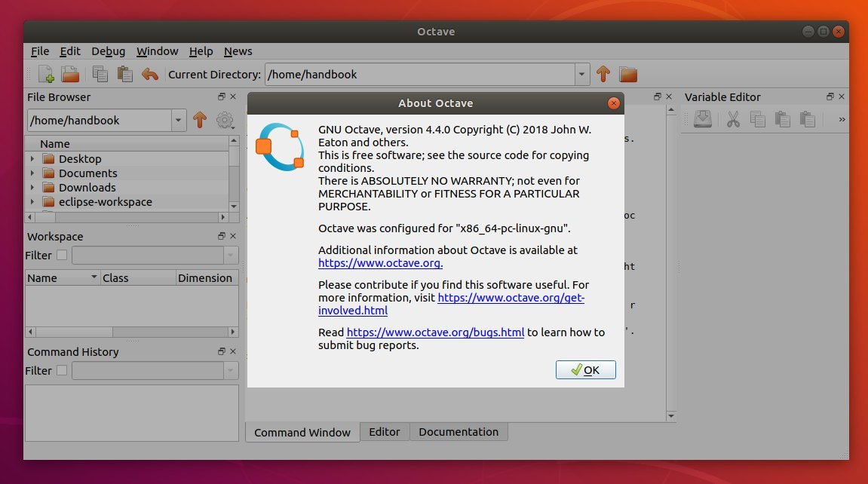
Task: Show more Variable Editor toolbar items
Action: pyautogui.click(x=842, y=119)
